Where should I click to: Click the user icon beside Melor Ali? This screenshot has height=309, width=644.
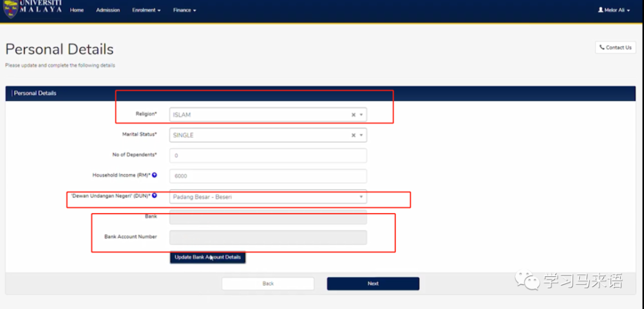click(601, 10)
